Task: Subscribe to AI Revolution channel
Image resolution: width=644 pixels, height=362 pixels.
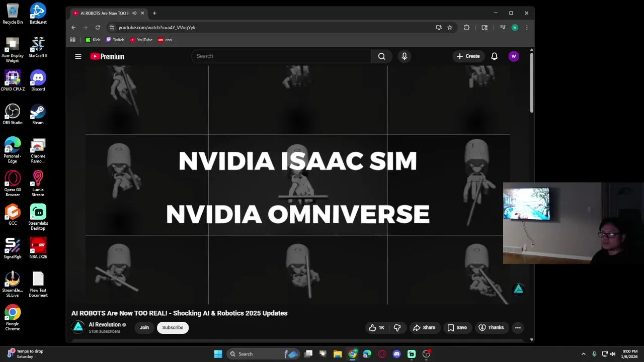Action: coord(173,328)
